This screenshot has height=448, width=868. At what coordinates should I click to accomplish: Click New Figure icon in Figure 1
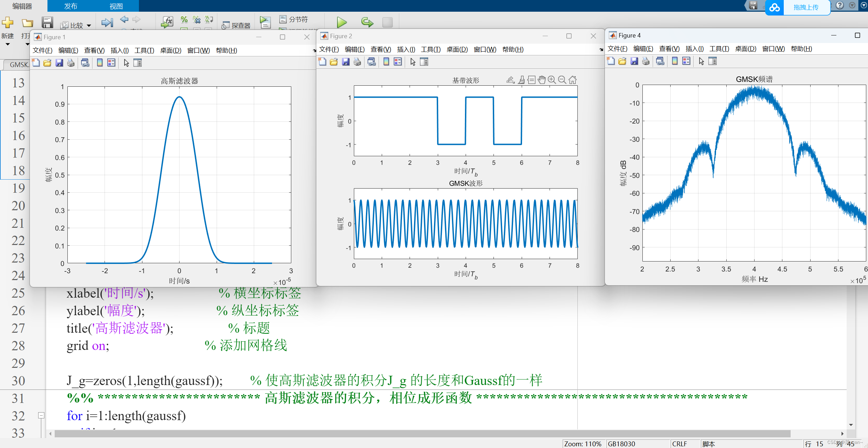tap(36, 63)
